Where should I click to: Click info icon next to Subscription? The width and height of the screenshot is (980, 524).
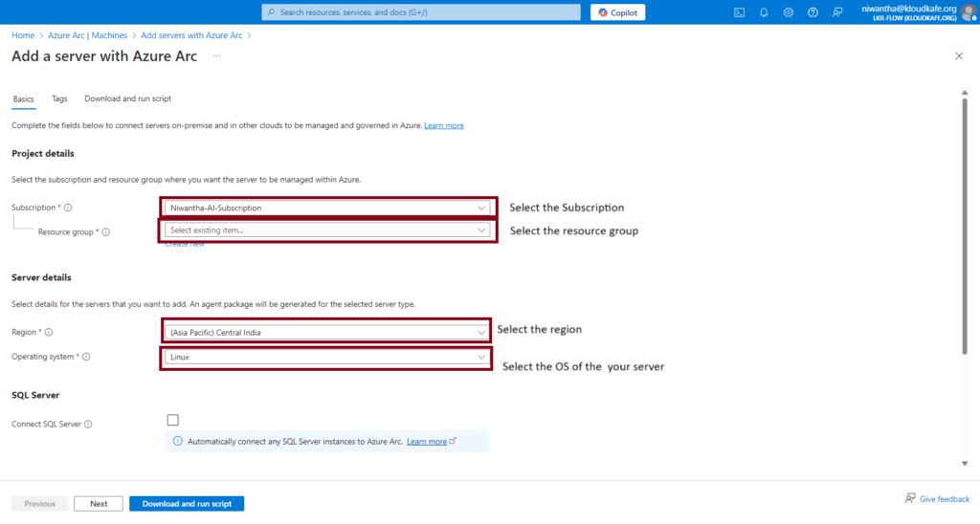click(x=68, y=207)
